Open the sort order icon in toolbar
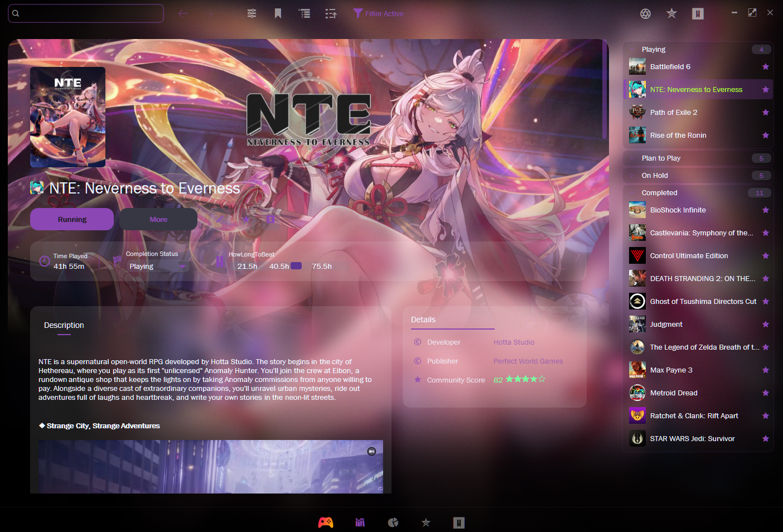This screenshot has width=783, height=532. tap(331, 13)
